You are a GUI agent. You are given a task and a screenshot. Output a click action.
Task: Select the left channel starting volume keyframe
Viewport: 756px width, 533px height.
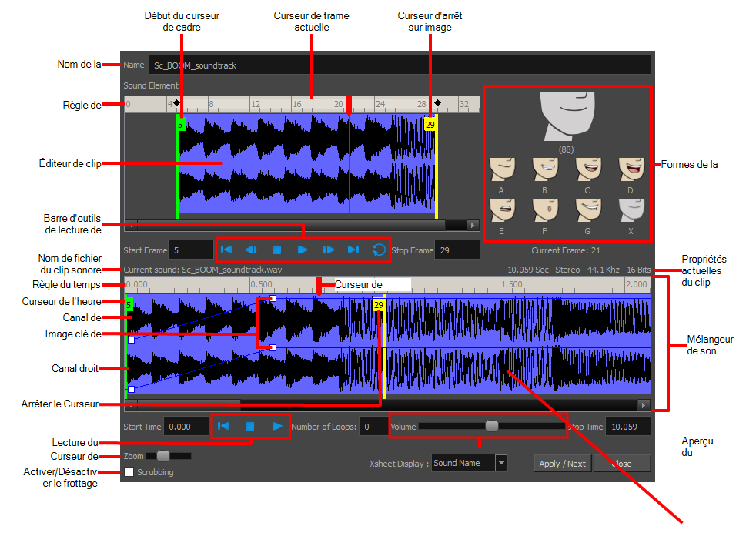click(131, 340)
